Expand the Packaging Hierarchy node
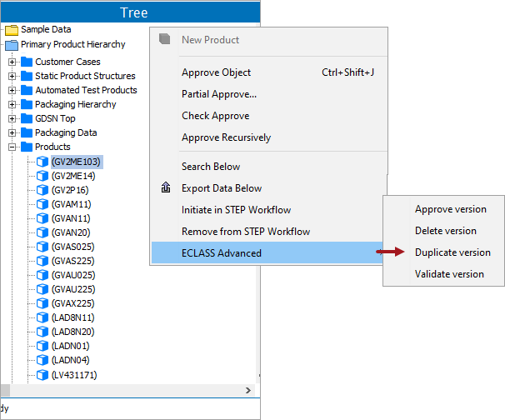 point(12,104)
